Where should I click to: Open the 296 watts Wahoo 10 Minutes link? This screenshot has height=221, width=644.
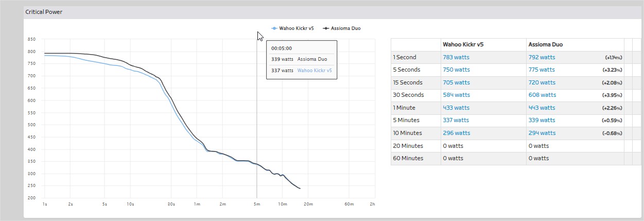pyautogui.click(x=456, y=133)
